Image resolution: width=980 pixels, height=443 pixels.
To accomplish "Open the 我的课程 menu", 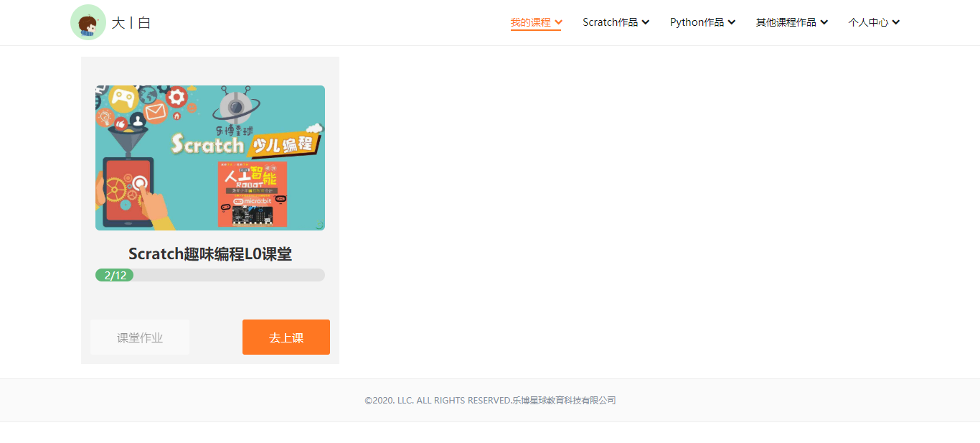I will pos(536,22).
